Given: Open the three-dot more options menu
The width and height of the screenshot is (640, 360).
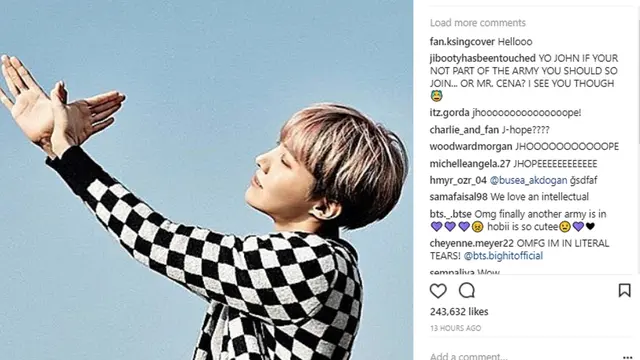Looking at the screenshot, I should (628, 357).
